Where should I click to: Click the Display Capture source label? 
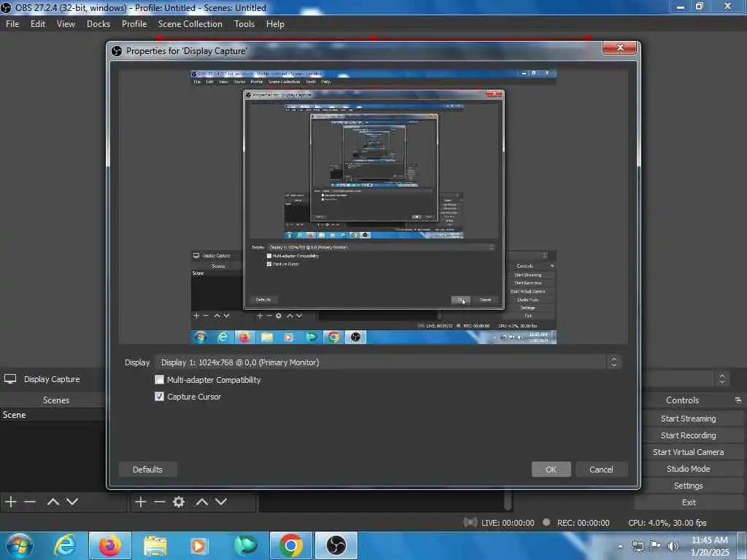(52, 379)
